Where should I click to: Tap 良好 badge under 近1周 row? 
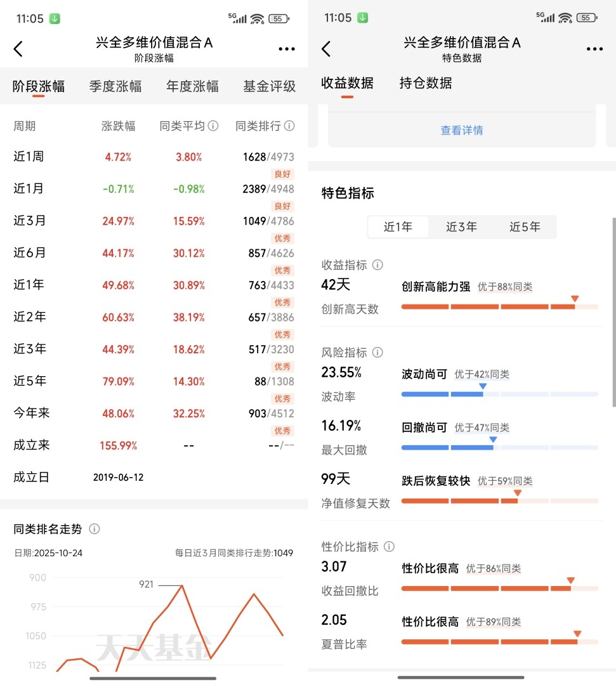(283, 174)
